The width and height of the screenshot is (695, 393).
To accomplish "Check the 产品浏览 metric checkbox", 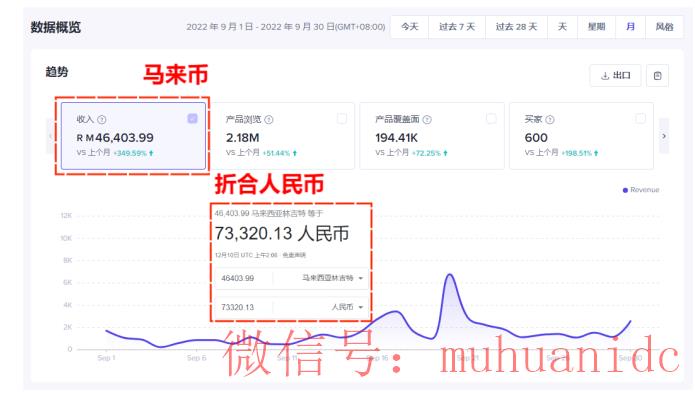I will [x=342, y=118].
